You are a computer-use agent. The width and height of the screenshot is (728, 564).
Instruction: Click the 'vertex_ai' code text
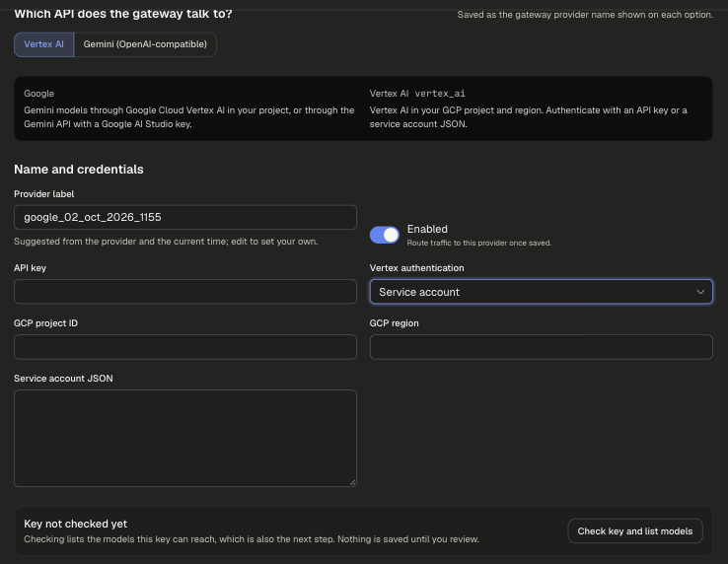click(440, 94)
